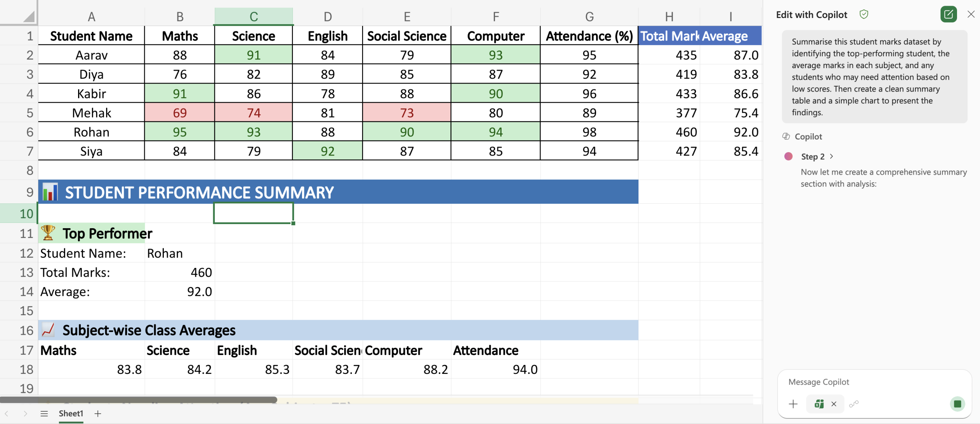The width and height of the screenshot is (980, 424).
Task: Click the plus icon in the Message Copilot box
Action: (793, 404)
